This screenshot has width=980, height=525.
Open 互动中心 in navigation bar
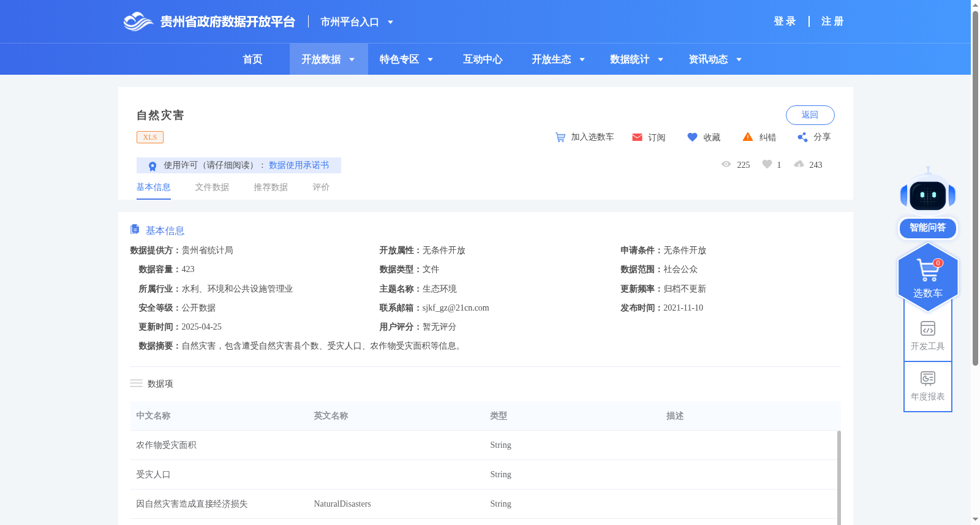point(483,59)
